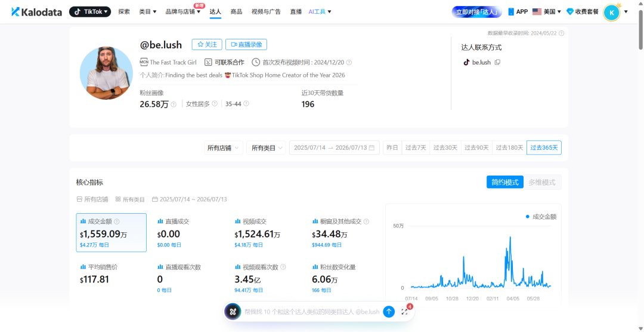Click the clock icon before 首次发布视频时间

click(255, 62)
